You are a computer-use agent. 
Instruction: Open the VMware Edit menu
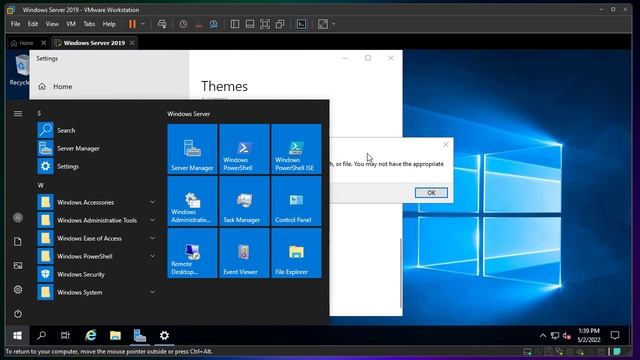(33, 24)
